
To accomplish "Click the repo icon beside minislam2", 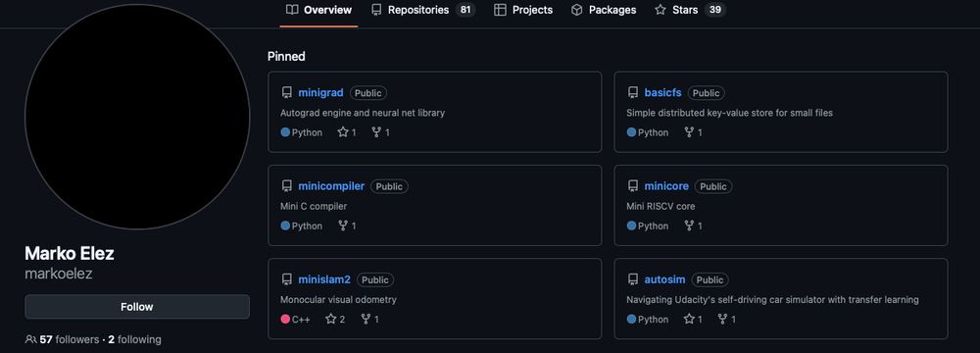I will pyautogui.click(x=287, y=279).
